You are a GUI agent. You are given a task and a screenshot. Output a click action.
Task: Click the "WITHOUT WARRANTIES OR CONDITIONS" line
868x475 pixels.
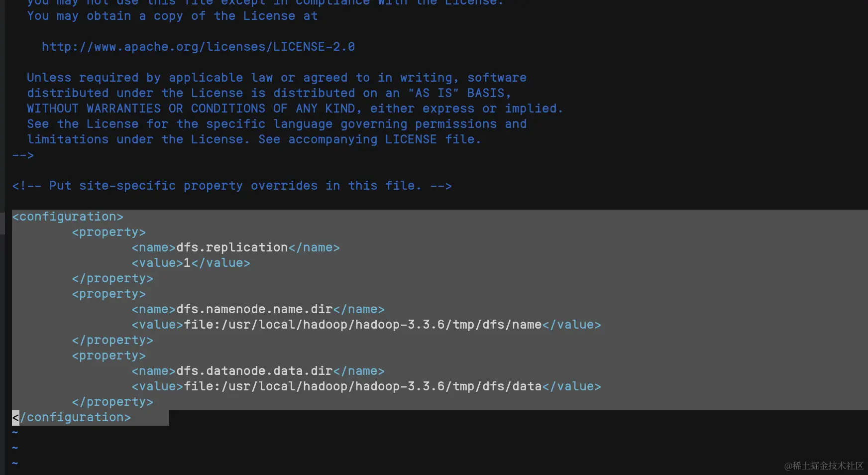tap(295, 109)
